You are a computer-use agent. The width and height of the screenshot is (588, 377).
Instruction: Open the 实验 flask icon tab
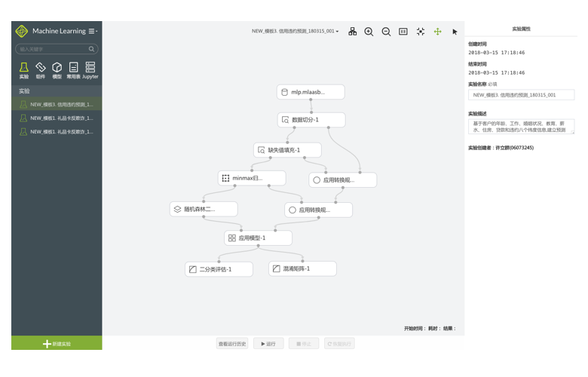tap(24, 71)
